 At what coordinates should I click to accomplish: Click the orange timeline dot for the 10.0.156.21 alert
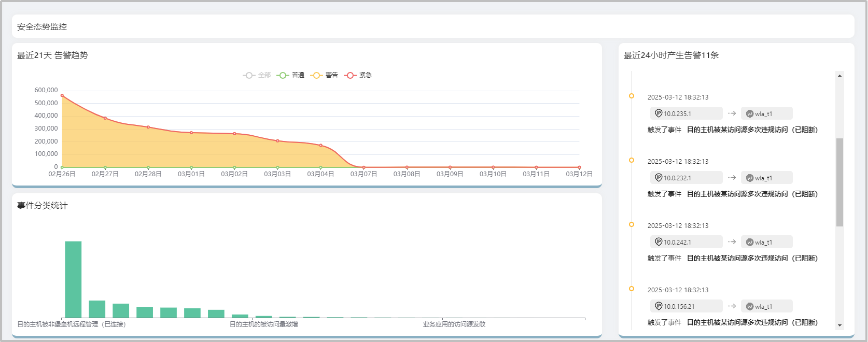coord(632,289)
